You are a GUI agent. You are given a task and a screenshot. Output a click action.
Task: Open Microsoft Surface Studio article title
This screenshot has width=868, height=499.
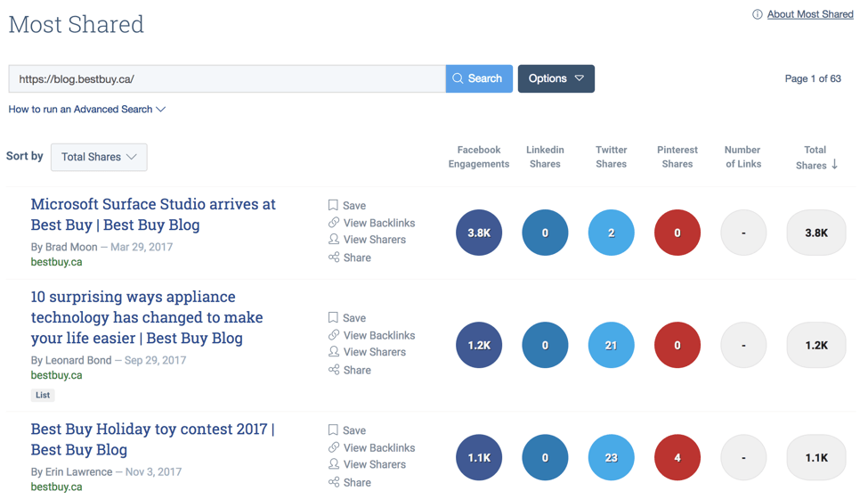(x=152, y=214)
